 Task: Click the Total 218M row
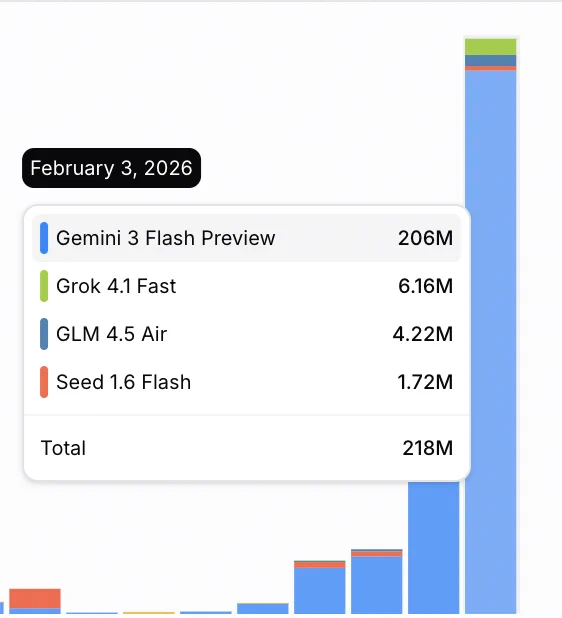(x=247, y=448)
